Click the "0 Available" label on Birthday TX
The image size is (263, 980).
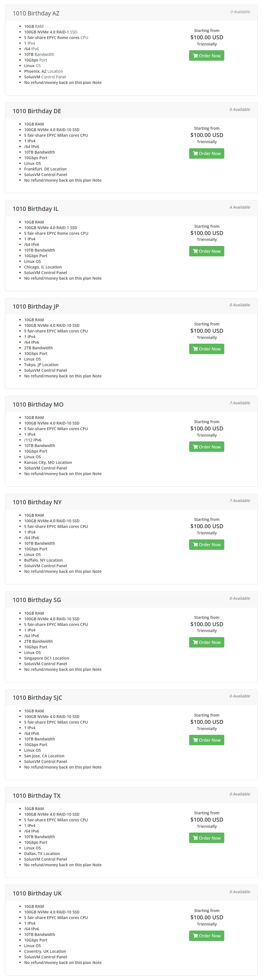pos(239,794)
